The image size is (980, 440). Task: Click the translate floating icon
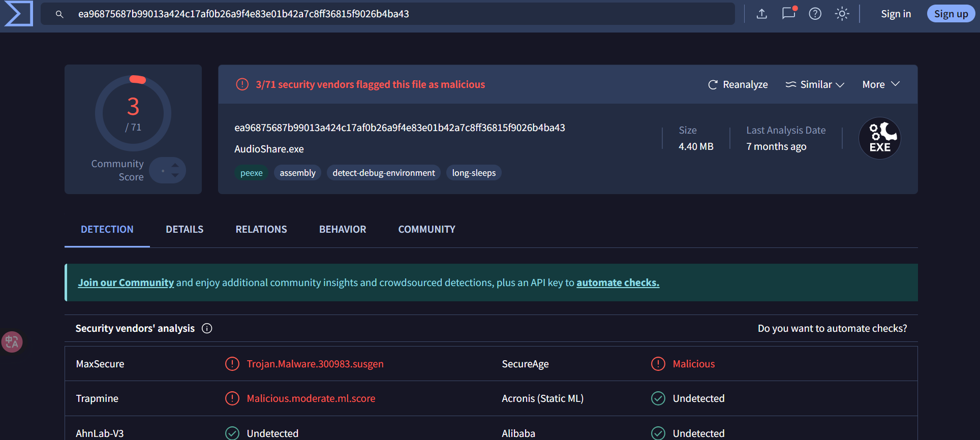pyautogui.click(x=12, y=342)
